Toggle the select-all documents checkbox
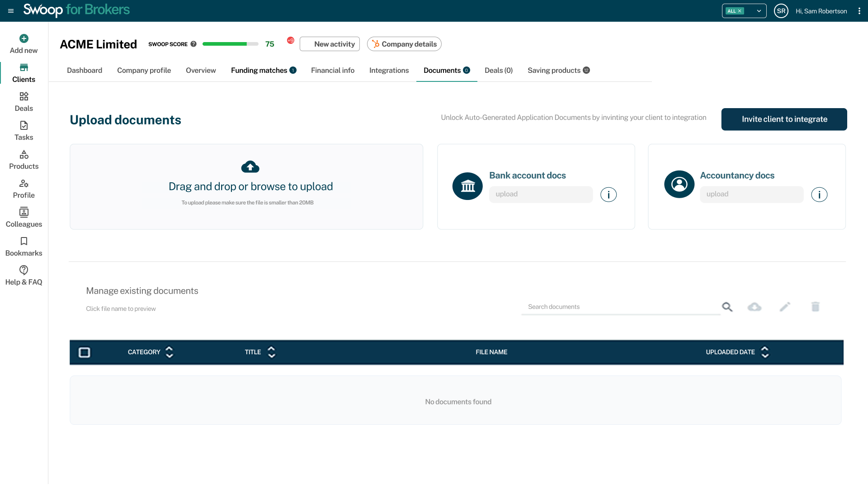The height and width of the screenshot is (485, 868). 85,352
